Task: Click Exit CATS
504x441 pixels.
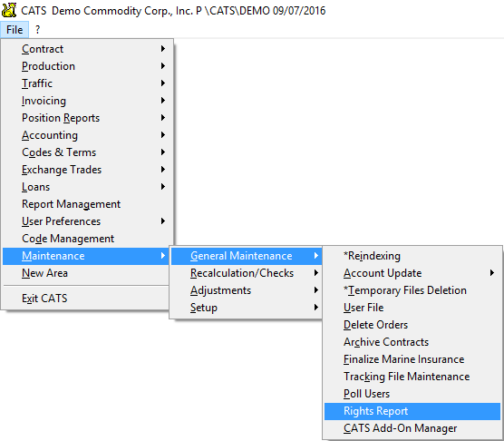Action: coord(87,299)
